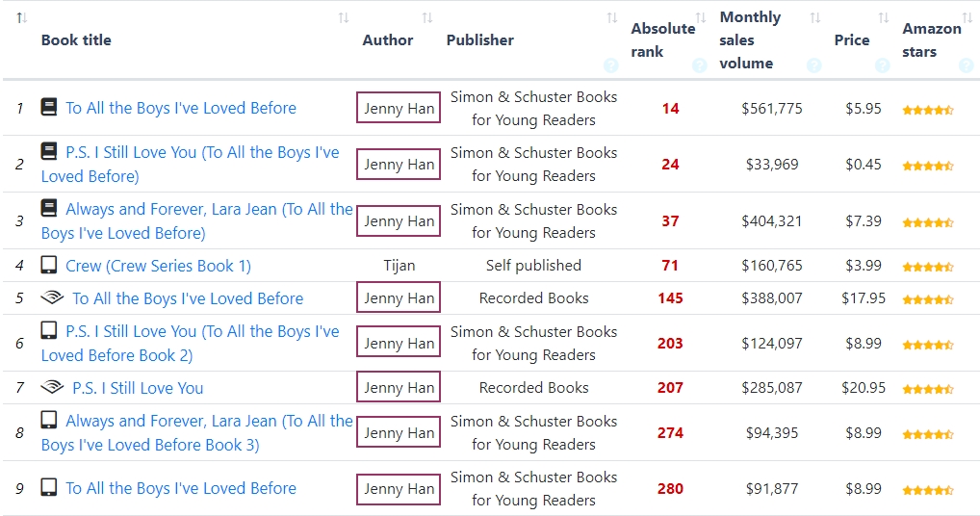The image size is (980, 516).
Task: Click the star rating in the Crew row
Action: click(928, 267)
